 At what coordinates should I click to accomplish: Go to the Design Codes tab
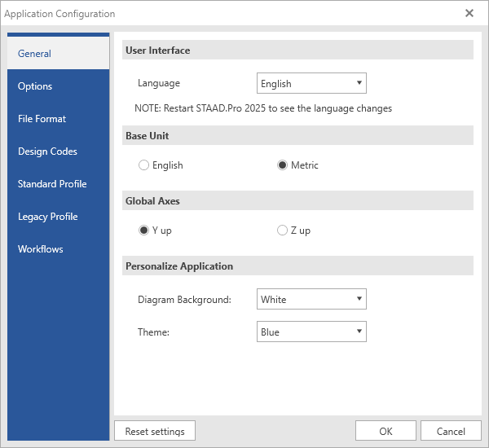coord(59,152)
